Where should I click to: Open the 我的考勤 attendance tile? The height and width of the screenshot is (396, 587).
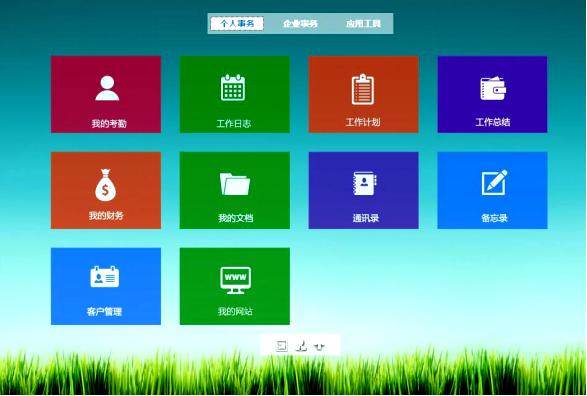pos(106,94)
